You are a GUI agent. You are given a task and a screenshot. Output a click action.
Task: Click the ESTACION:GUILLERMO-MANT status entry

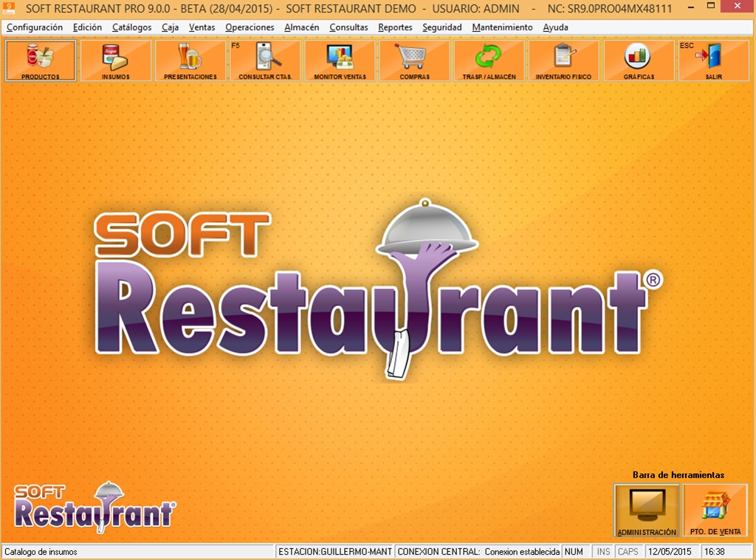point(334,551)
